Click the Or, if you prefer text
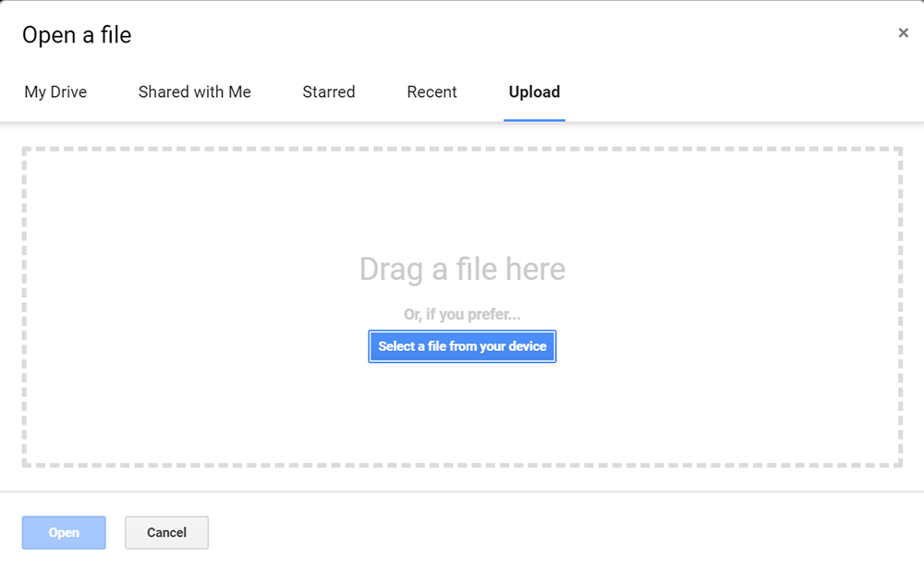This screenshot has width=924, height=569. pyautogui.click(x=462, y=315)
